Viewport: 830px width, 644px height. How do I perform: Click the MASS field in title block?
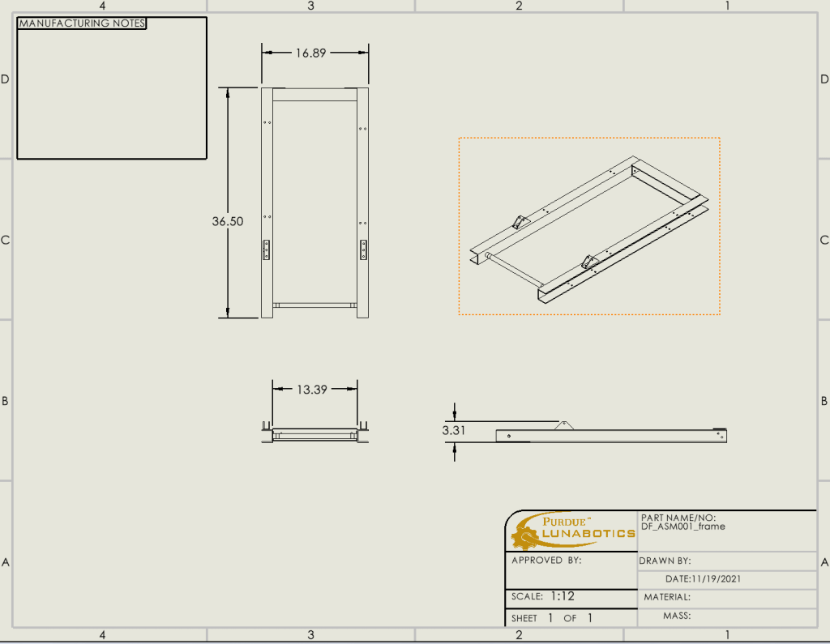coord(678,616)
